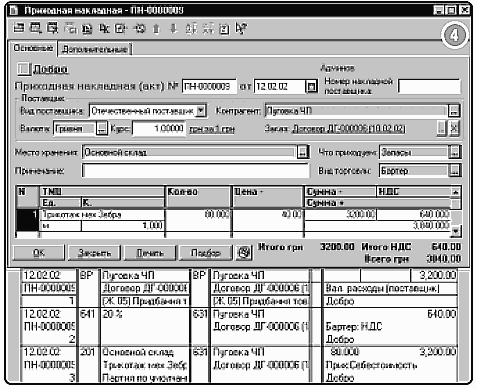Click the Цена column header
The width and height of the screenshot is (477, 390).
point(268,197)
